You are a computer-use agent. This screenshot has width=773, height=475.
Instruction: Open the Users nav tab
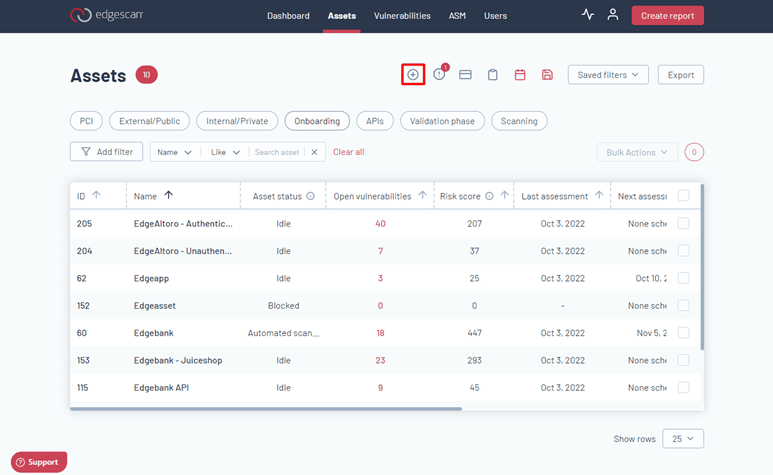coord(495,16)
